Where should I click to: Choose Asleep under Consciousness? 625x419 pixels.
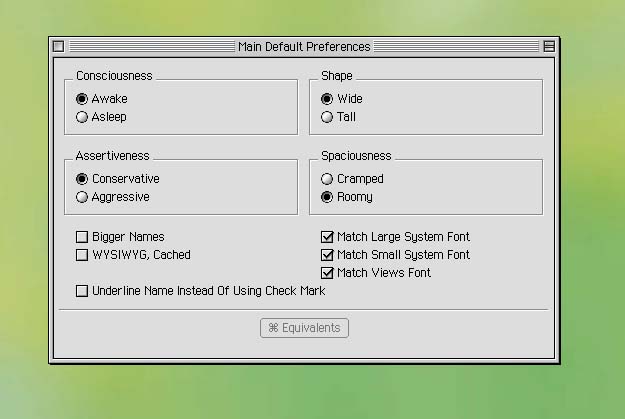(82, 117)
